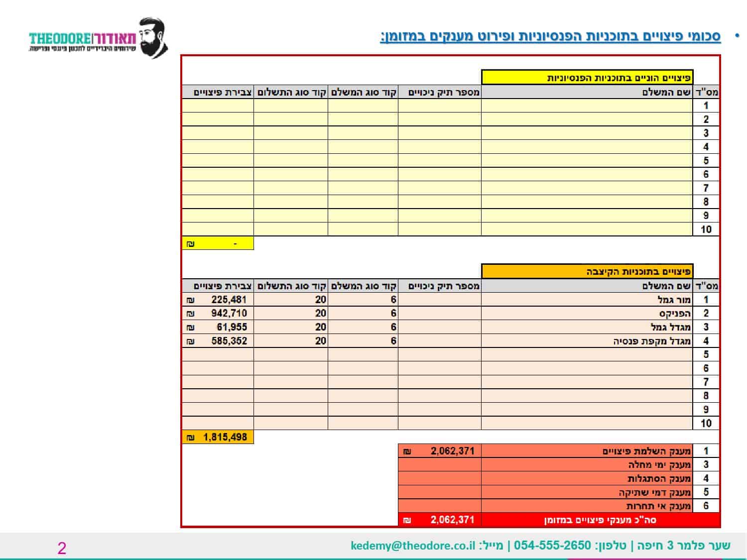Select the מגדל מקפת פנסיה cell
The image size is (747, 560).
[x=587, y=341]
